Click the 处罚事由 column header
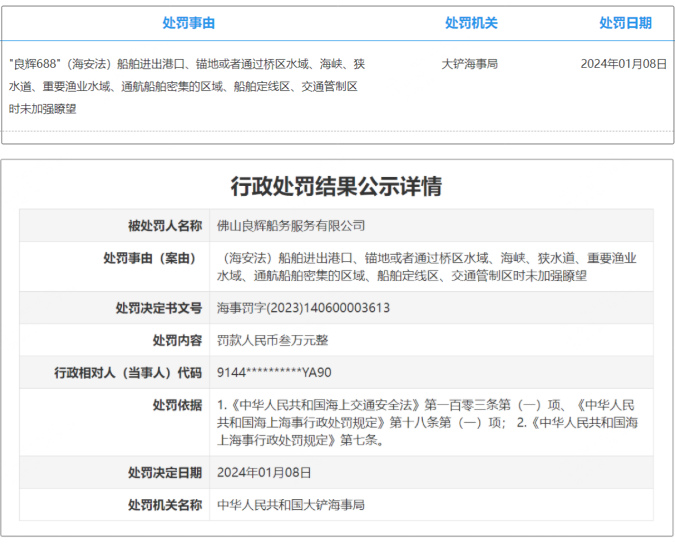Image resolution: width=675 pixels, height=546 pixels. [x=189, y=23]
